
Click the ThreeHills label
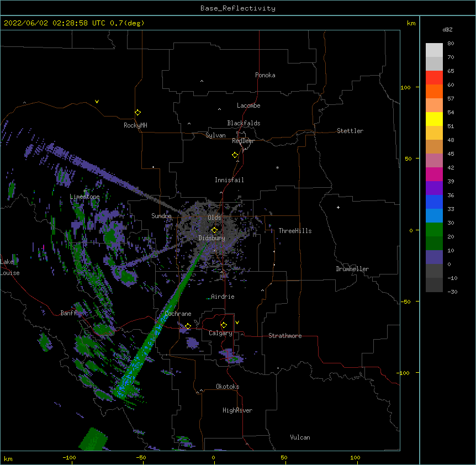pyautogui.click(x=295, y=231)
